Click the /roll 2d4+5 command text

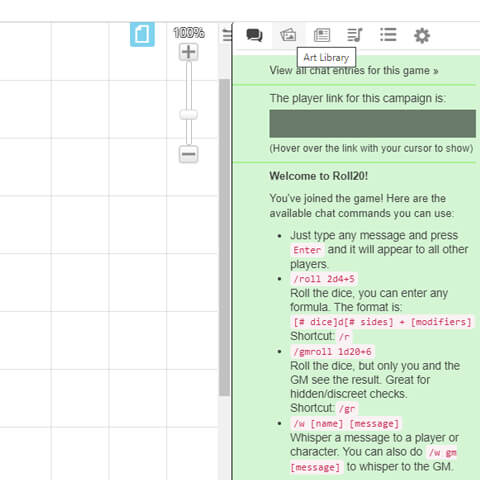click(324, 279)
